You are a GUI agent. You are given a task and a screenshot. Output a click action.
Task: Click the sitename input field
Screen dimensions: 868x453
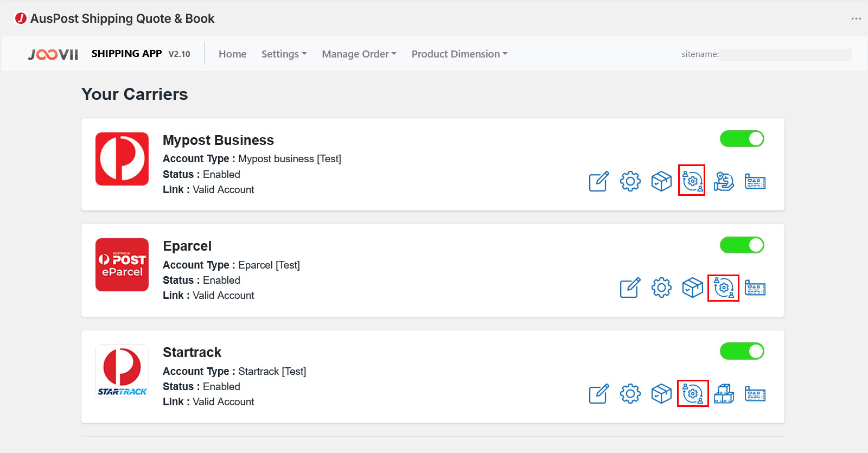click(x=786, y=54)
